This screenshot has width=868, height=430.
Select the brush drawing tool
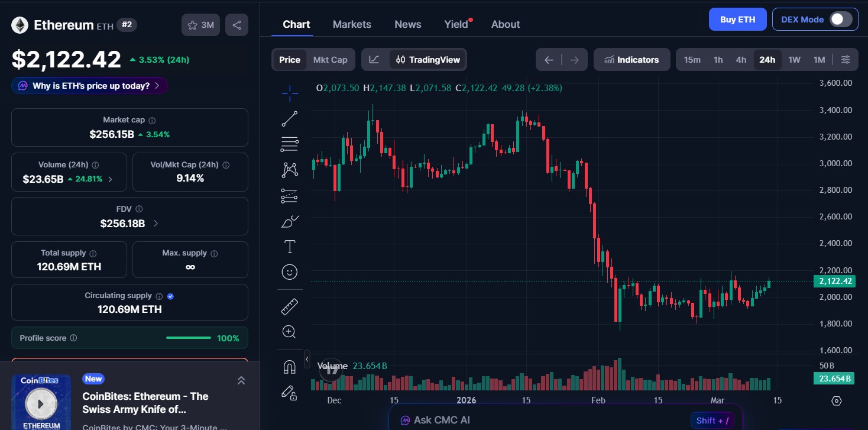coord(289,221)
